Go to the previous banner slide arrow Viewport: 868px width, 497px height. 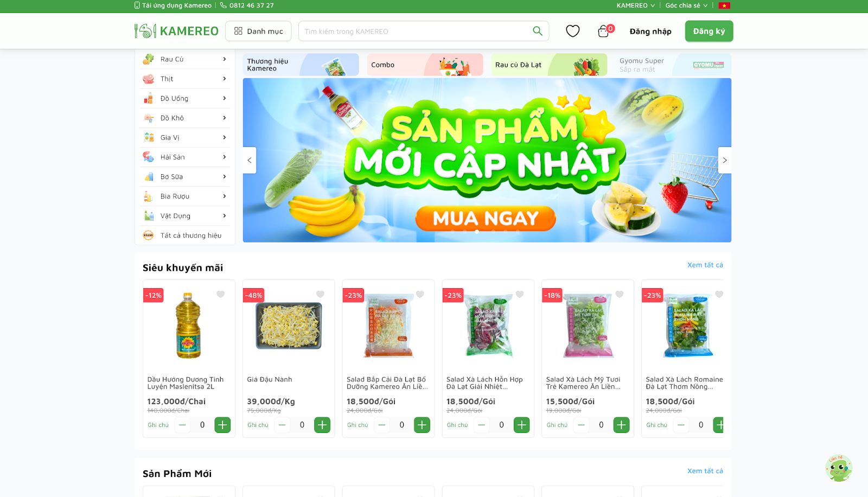point(250,160)
